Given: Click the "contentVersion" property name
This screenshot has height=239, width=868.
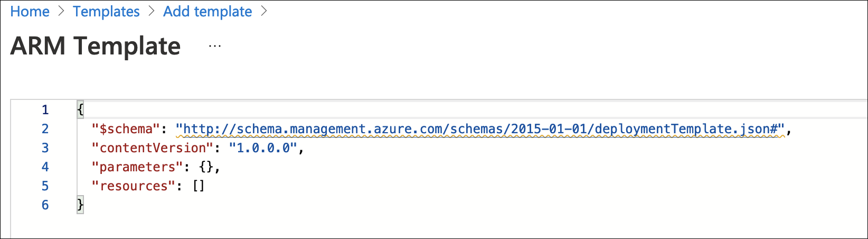Looking at the screenshot, I should click(x=153, y=148).
